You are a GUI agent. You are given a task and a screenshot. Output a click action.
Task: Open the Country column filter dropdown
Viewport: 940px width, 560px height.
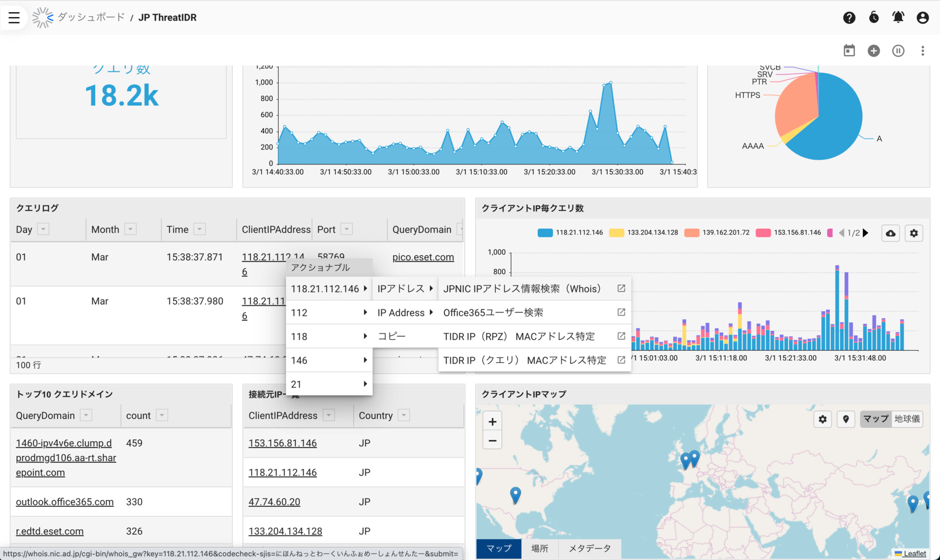point(404,415)
